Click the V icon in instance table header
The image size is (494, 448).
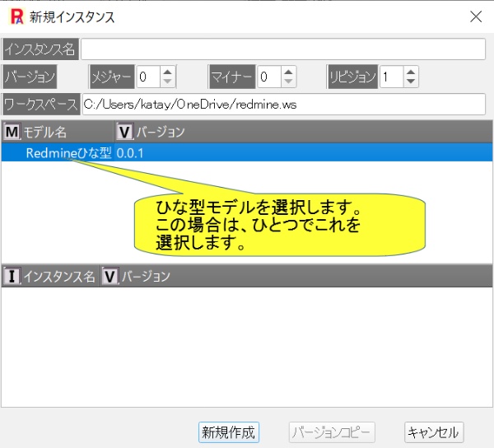(110, 277)
